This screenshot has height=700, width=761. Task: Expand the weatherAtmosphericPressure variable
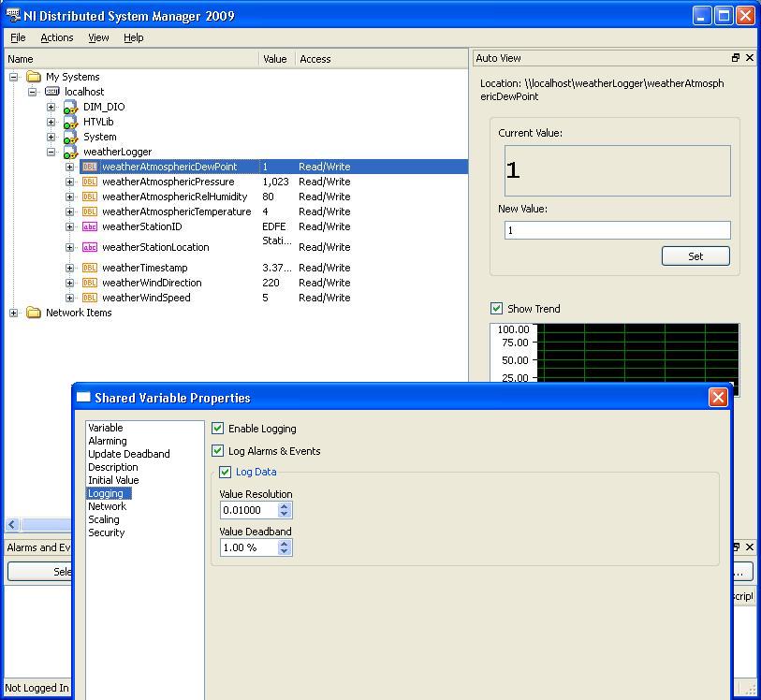(x=69, y=182)
